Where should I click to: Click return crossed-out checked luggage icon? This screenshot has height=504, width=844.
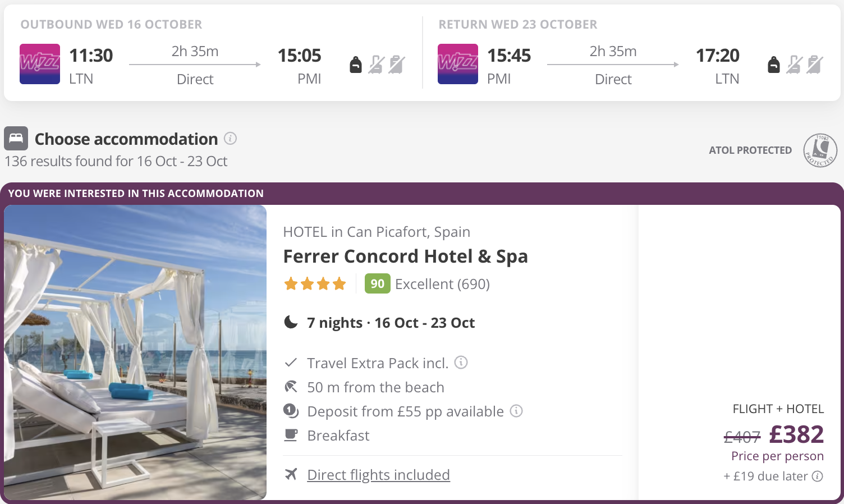[x=814, y=65]
